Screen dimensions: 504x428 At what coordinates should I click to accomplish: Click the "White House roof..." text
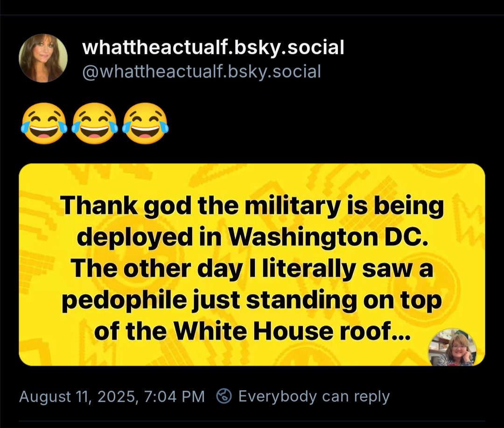pos(293,331)
